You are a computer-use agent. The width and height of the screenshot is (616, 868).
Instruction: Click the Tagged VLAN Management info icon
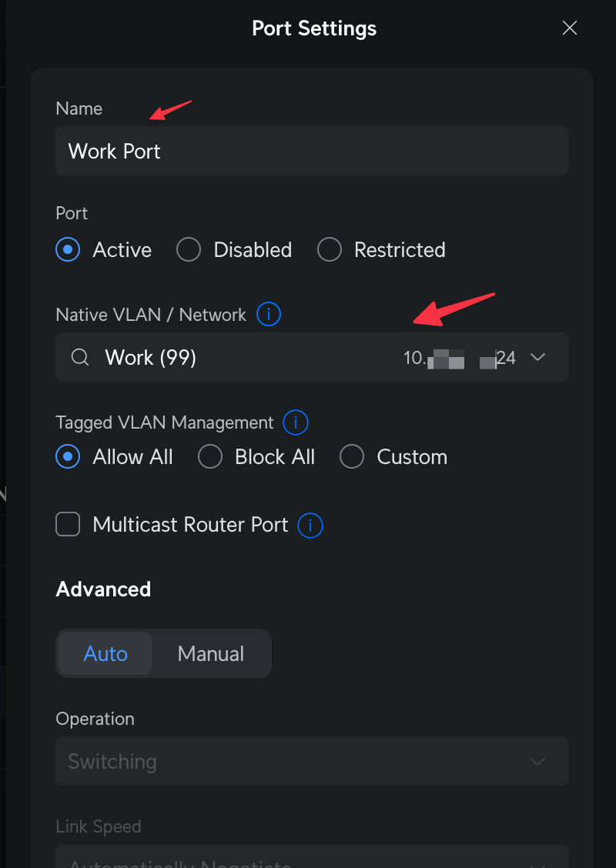coord(295,423)
